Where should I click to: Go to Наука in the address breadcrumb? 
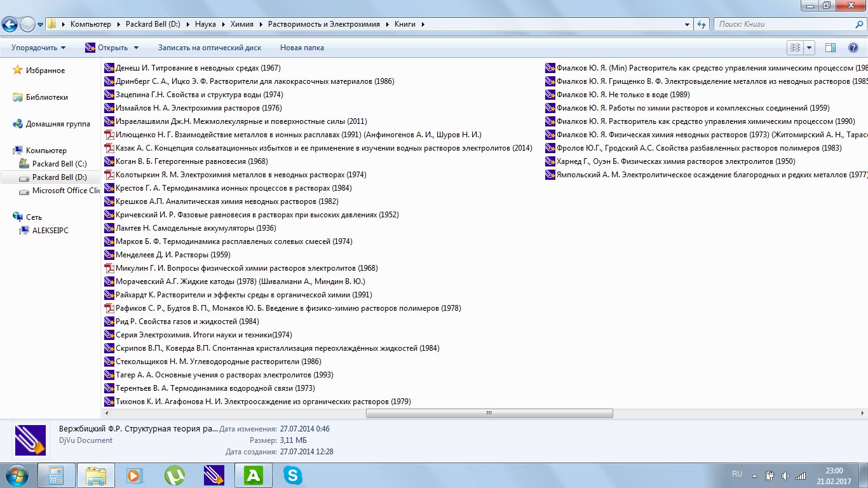point(205,24)
